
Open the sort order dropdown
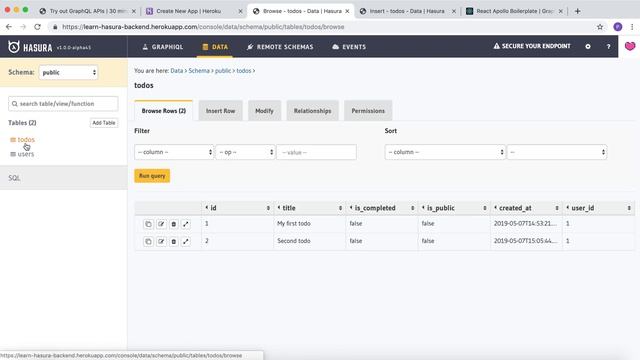point(557,152)
